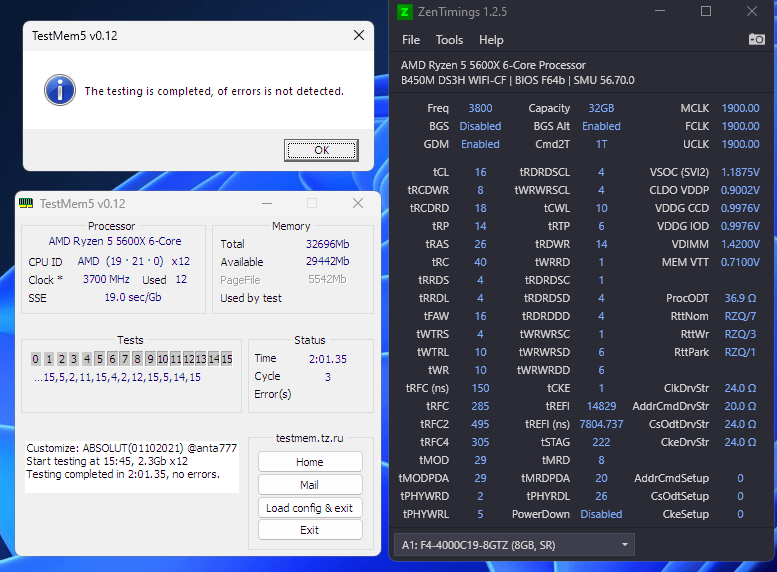
Task: Click the tCL value 16
Action: (480, 172)
